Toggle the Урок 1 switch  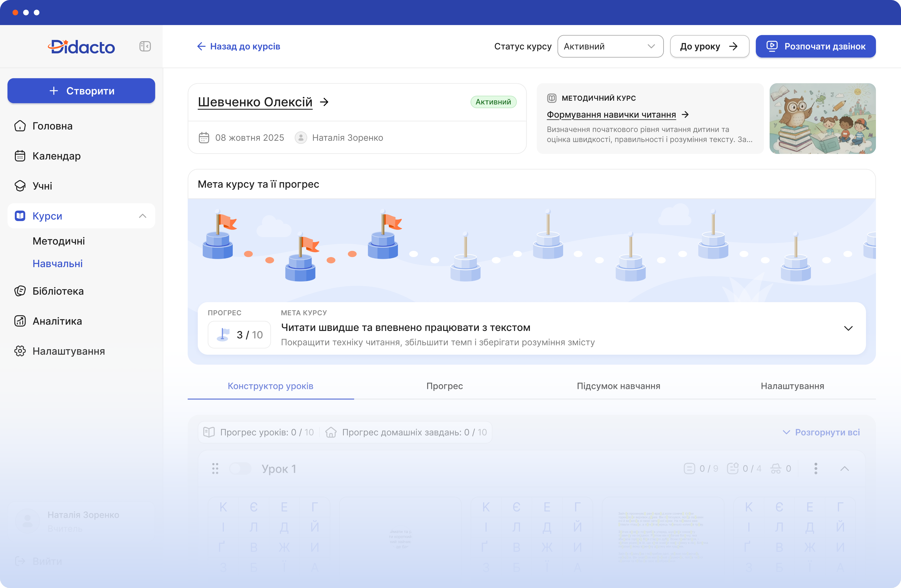(x=240, y=468)
